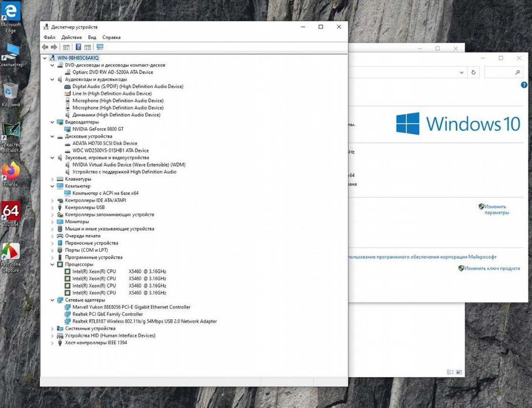The width and height of the screenshot is (532, 408).
Task: Click the blue help icon in System window
Action: pyautogui.click(x=524, y=85)
